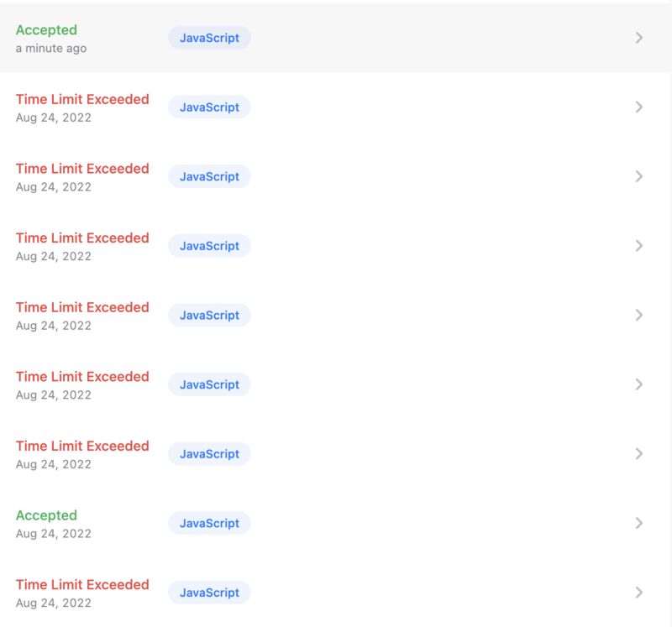Click the right chevron on the fourth row
This screenshot has height=627, width=672.
638,246
